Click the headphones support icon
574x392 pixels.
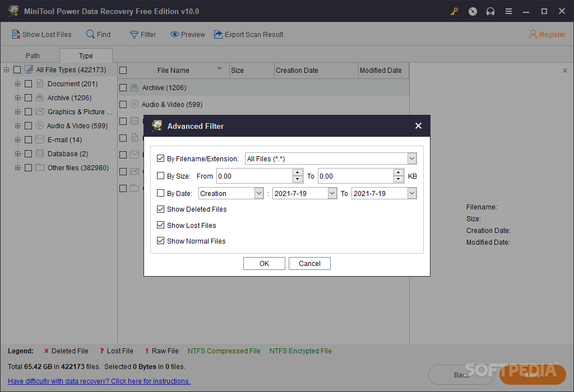point(490,11)
